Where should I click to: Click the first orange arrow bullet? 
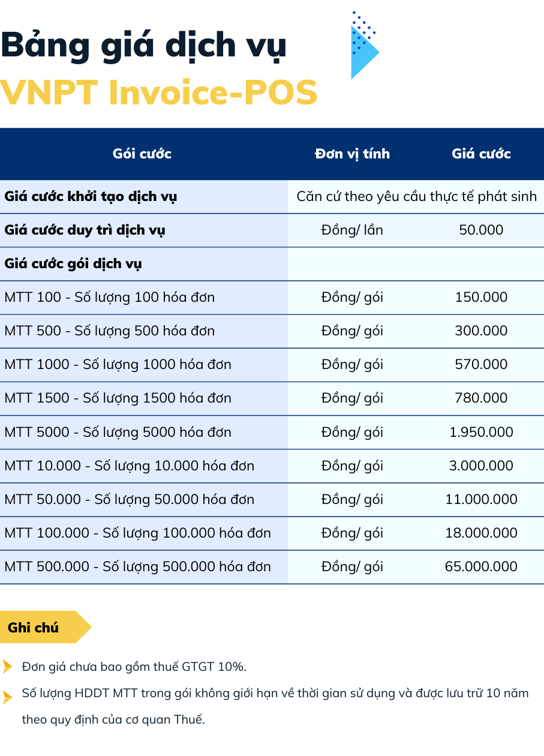7,667
